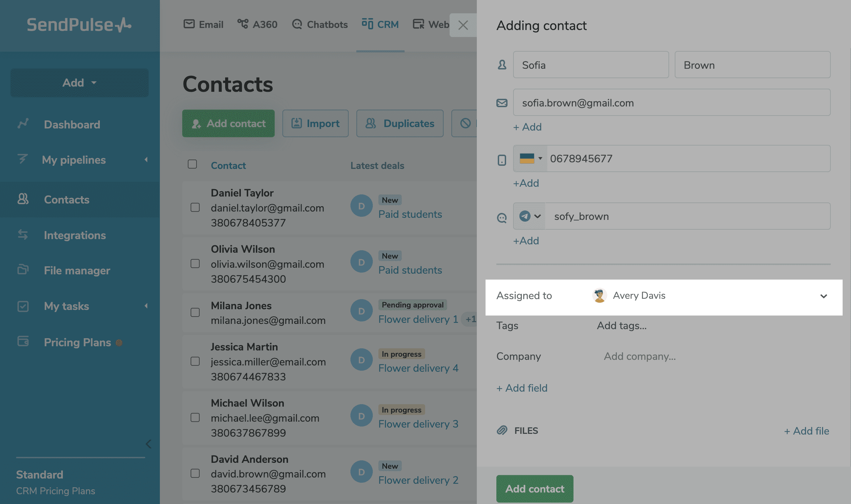Tick the checkbox for Daniel Taylor
Viewport: 851px width, 504px height.
coord(195,207)
